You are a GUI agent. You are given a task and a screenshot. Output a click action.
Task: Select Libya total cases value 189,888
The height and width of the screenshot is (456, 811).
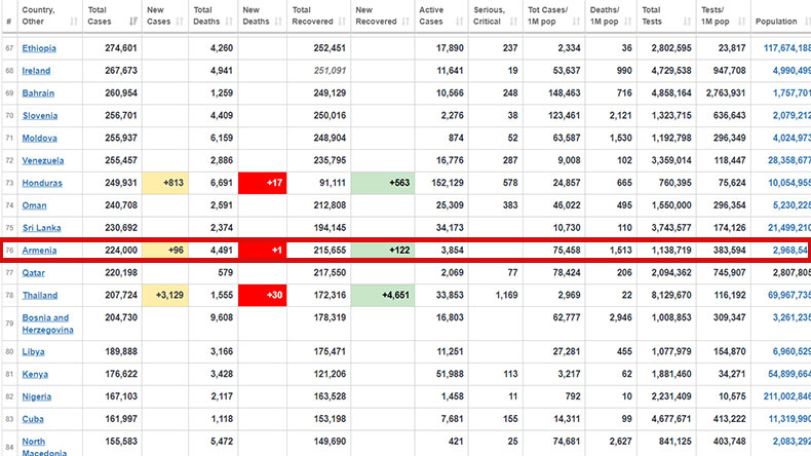point(121,352)
